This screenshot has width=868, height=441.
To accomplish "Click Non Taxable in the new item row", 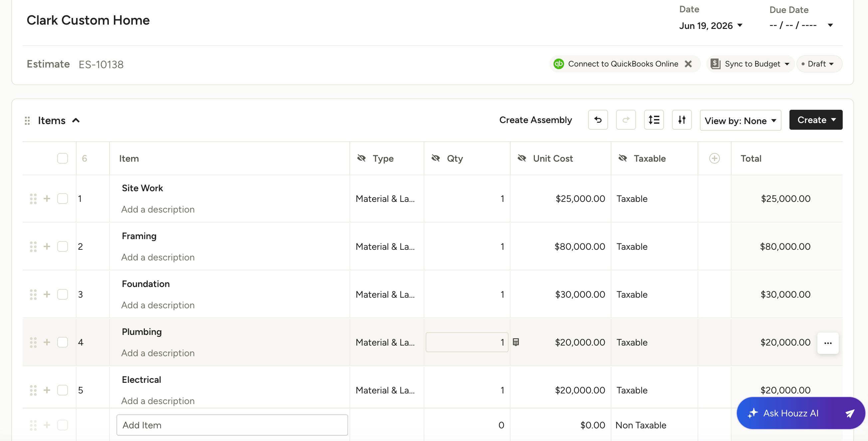I will coord(641,425).
